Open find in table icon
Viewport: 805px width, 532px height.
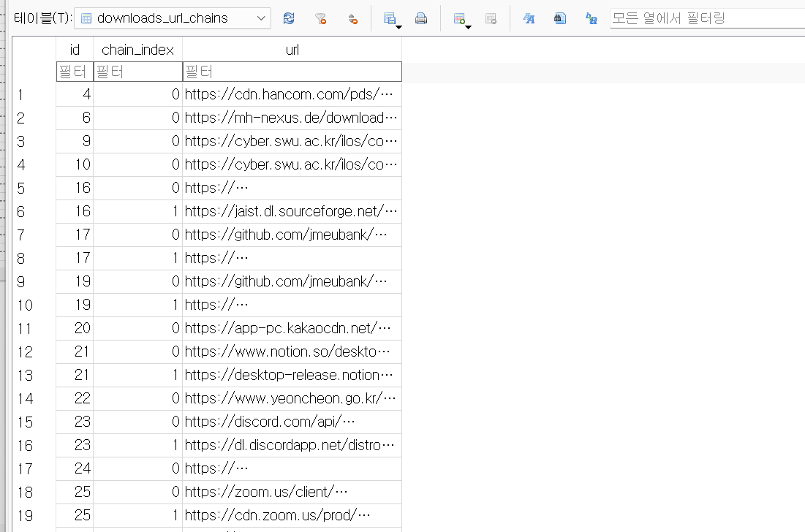point(560,18)
